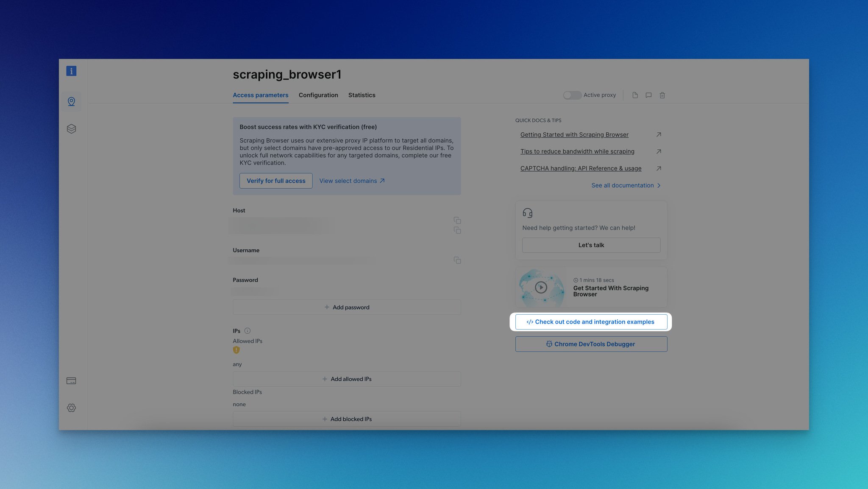Viewport: 868px width, 489px height.
Task: Click the comment bubble icon in header
Action: [648, 95]
